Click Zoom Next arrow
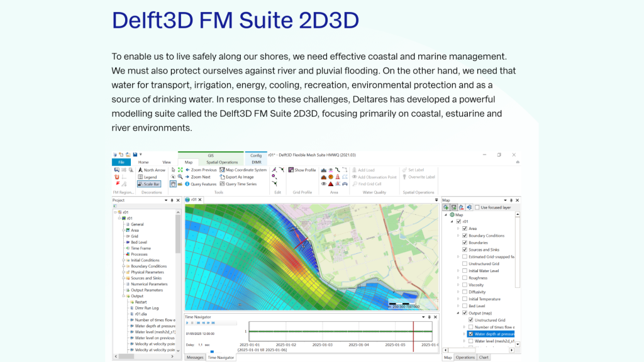Screen dimensions: 644x362 pyautogui.click(x=187, y=177)
